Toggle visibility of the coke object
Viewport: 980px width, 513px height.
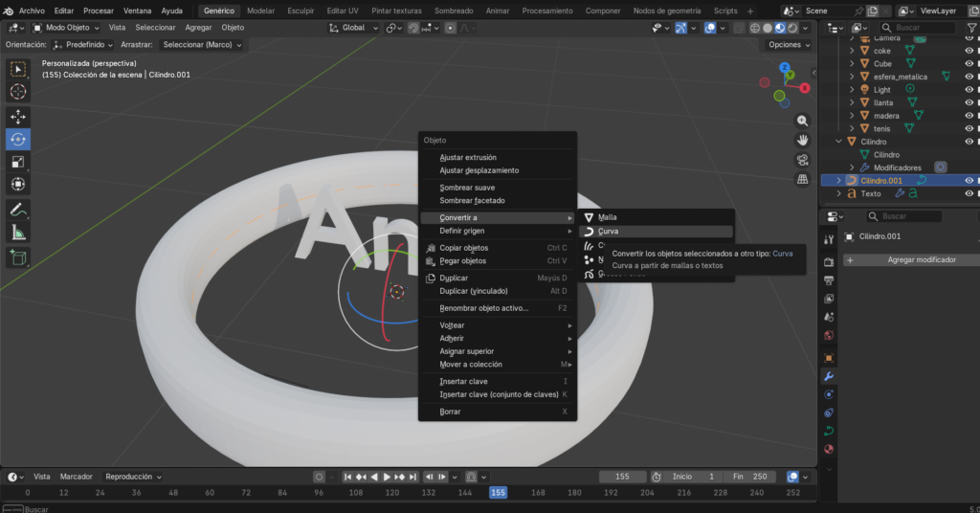(969, 51)
